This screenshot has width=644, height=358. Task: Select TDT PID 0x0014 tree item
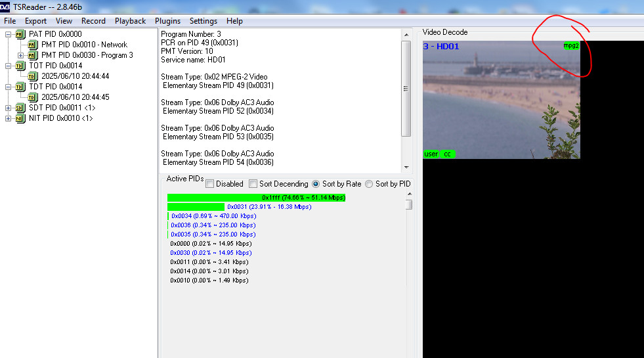(x=55, y=87)
